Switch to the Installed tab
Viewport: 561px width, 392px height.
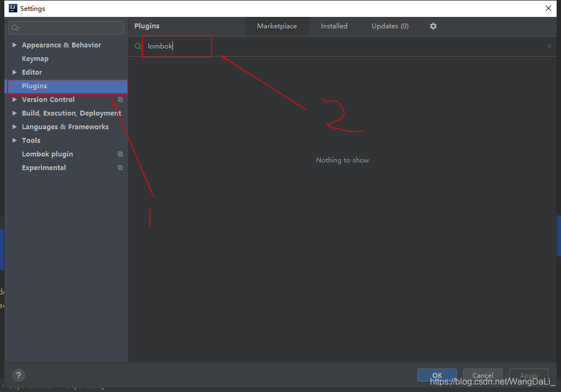[334, 26]
